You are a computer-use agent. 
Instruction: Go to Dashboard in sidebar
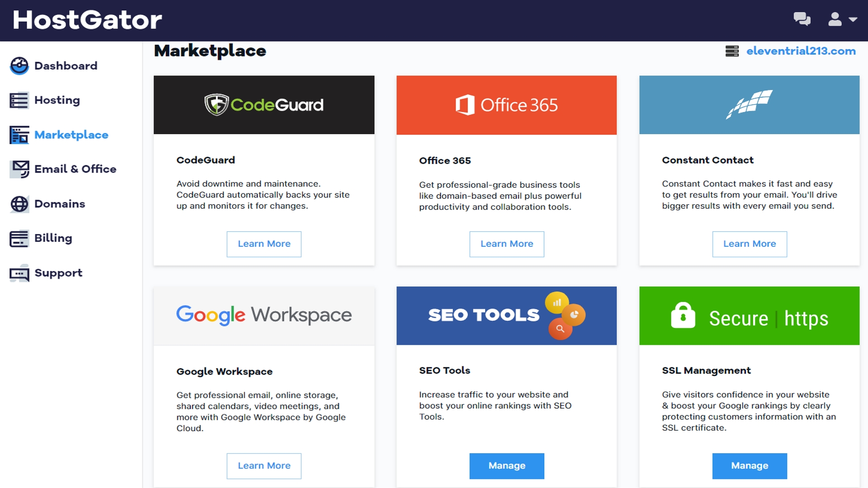[66, 66]
